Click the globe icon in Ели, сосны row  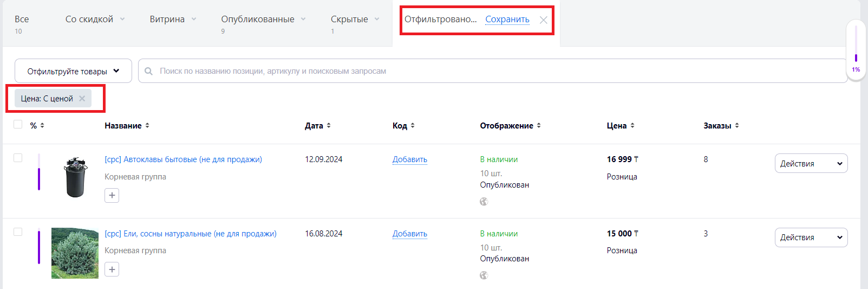pos(484,275)
